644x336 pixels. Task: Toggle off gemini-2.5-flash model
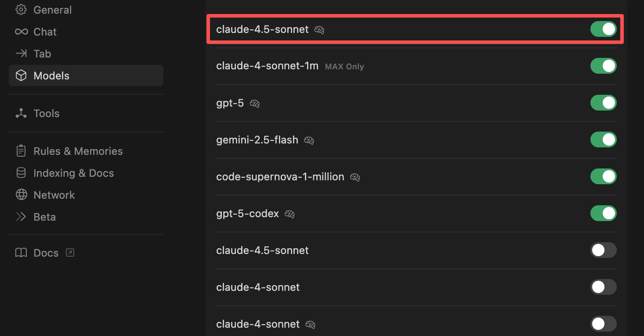[x=603, y=139]
